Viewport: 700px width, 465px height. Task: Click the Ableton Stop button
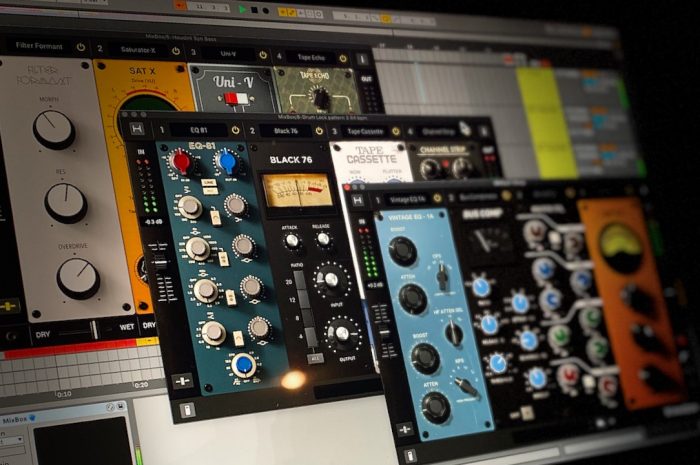(254, 9)
